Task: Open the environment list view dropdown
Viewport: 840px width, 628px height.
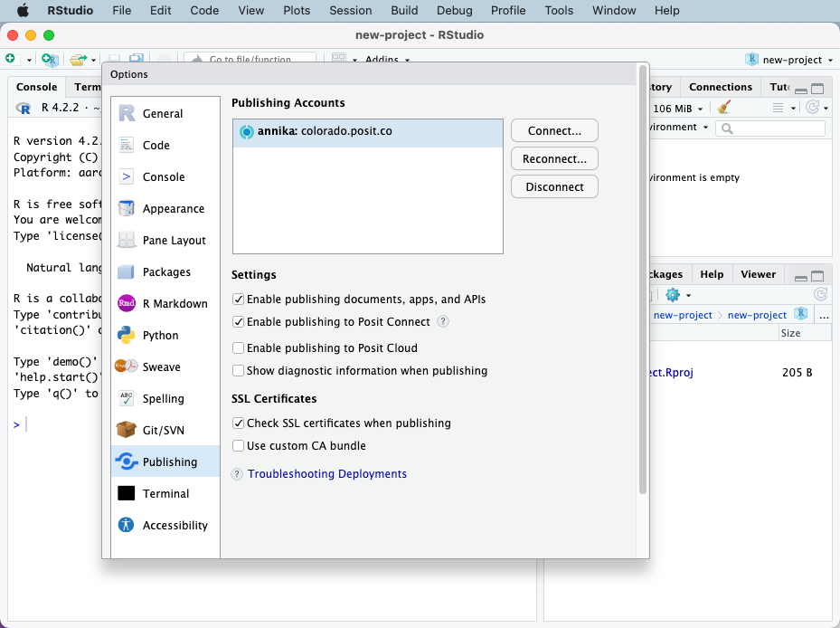Action: tap(784, 108)
